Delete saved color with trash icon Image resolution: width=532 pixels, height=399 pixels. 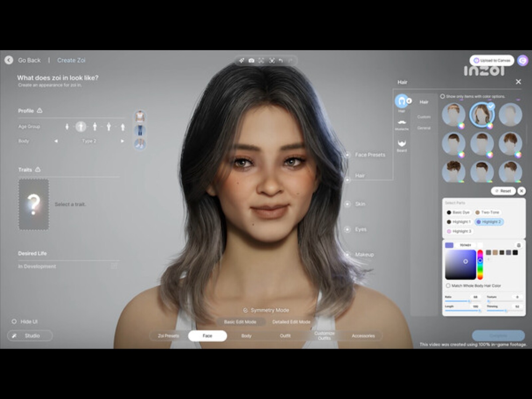click(x=519, y=245)
